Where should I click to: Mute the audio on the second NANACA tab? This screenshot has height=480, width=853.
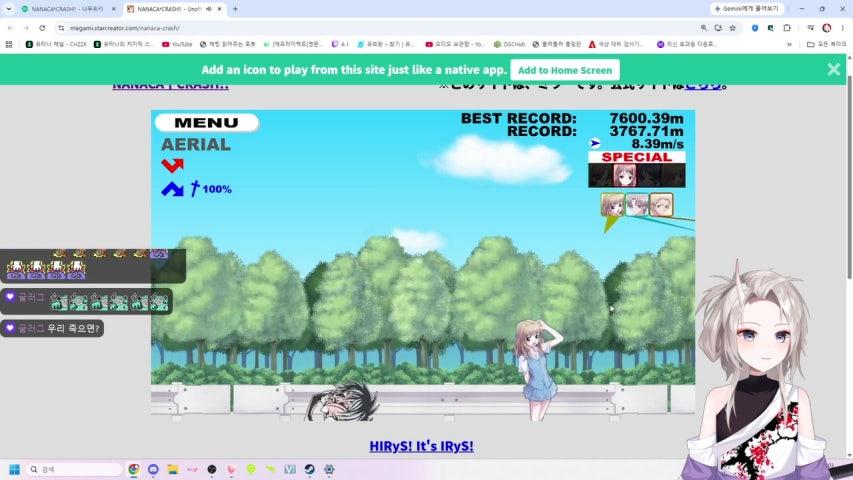(x=209, y=9)
